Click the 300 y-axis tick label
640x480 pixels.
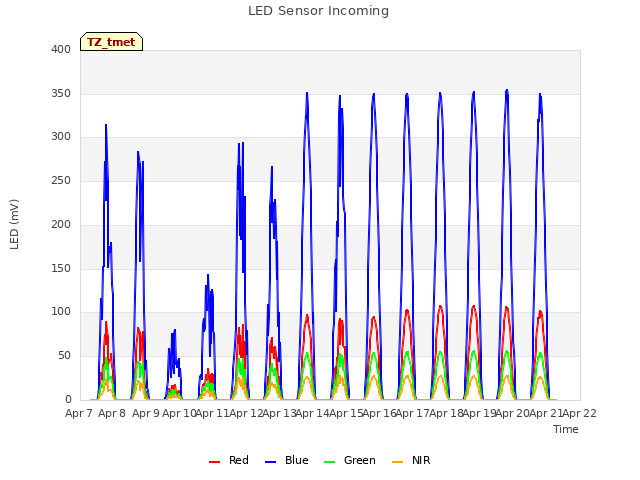(x=61, y=137)
